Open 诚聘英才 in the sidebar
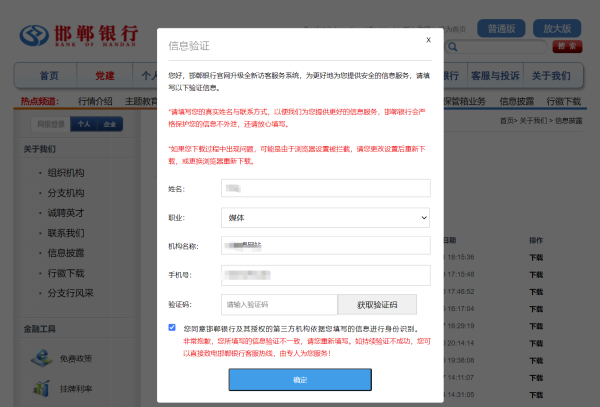Image resolution: width=600 pixels, height=407 pixels. click(66, 213)
